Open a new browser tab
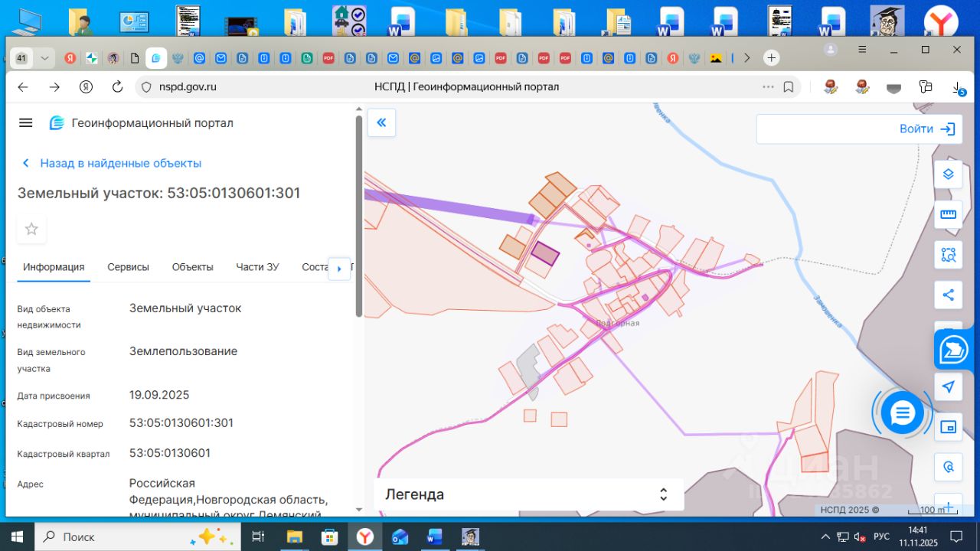 (772, 58)
